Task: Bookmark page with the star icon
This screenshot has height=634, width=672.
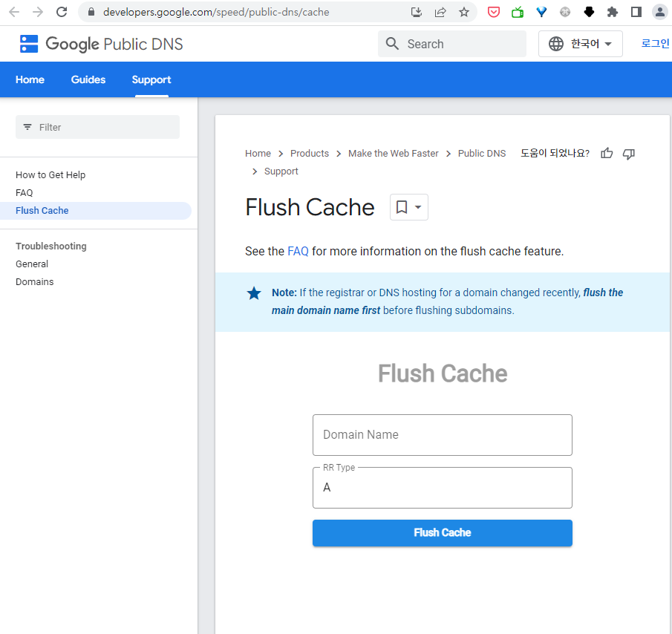Action: tap(464, 12)
